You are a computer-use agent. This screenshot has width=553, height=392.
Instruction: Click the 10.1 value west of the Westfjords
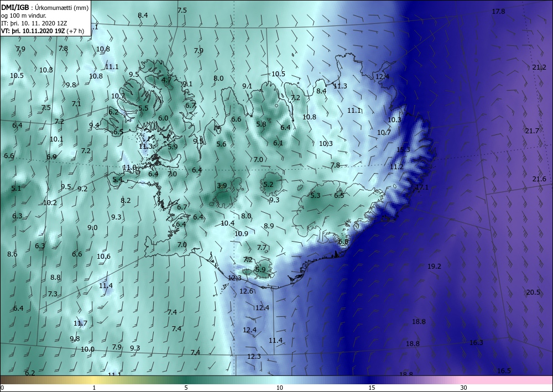56,139
